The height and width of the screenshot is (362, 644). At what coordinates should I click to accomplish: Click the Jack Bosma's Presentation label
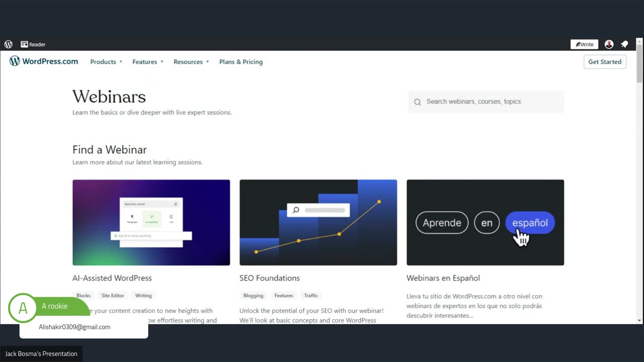click(x=41, y=353)
